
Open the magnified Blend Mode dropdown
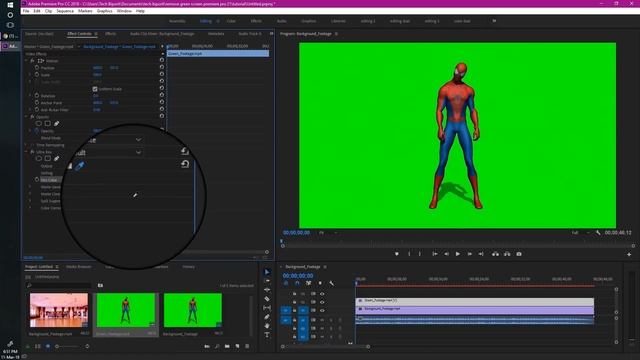138,140
